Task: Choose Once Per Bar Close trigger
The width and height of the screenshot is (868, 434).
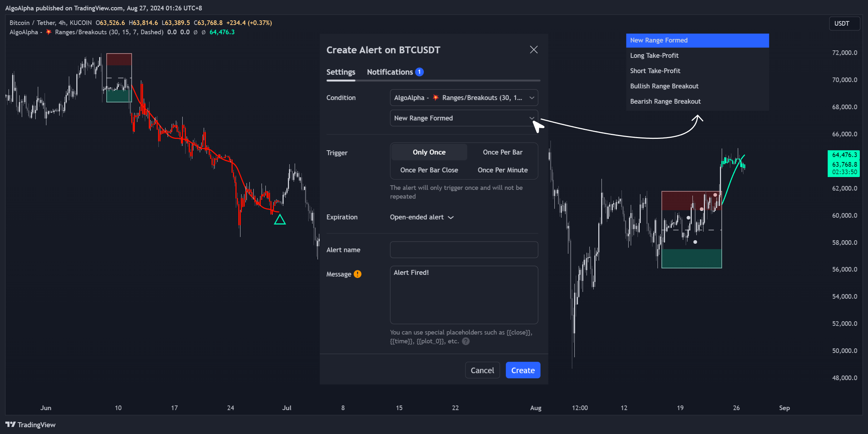Action: 429,170
